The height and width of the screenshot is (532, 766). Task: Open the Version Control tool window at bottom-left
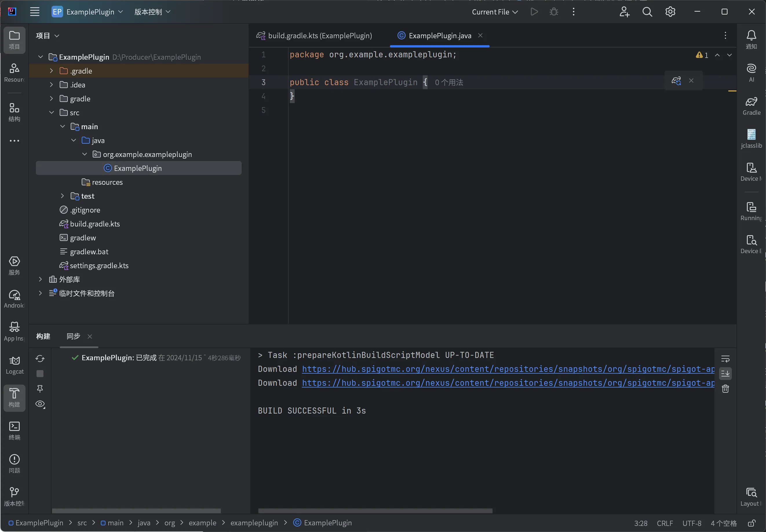pyautogui.click(x=14, y=497)
